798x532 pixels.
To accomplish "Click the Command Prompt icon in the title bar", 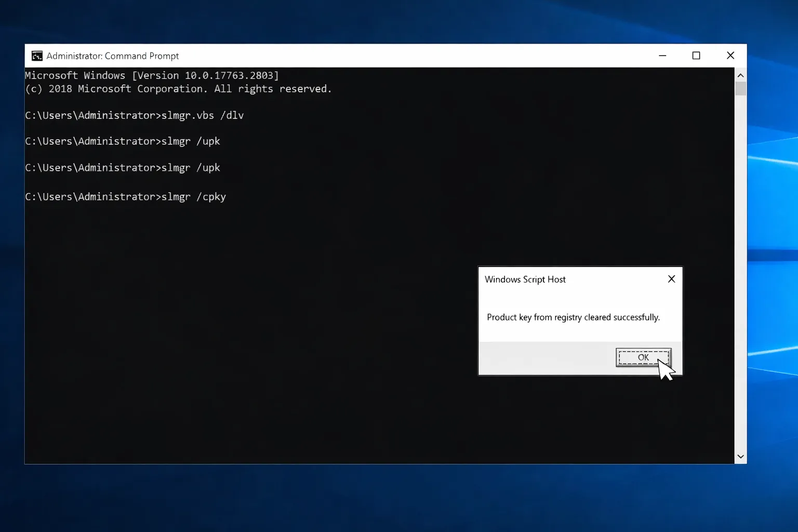I will [36, 56].
